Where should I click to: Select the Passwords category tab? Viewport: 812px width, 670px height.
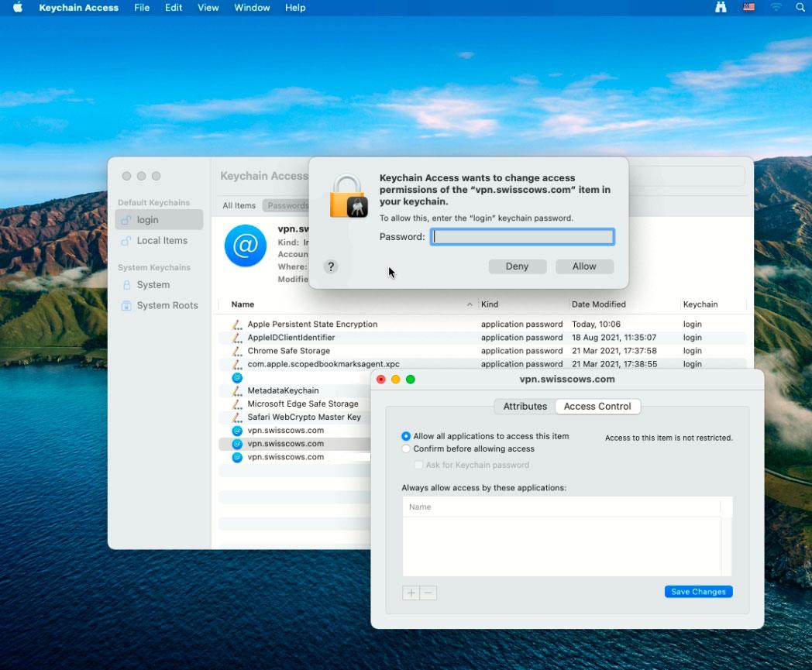[x=287, y=205]
